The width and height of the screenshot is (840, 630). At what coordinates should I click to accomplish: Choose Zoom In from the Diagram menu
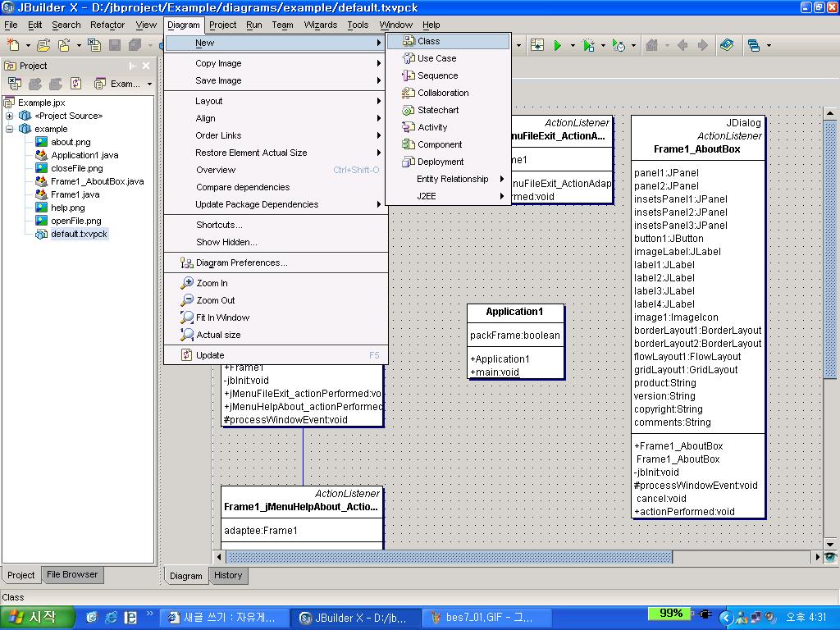tap(212, 283)
